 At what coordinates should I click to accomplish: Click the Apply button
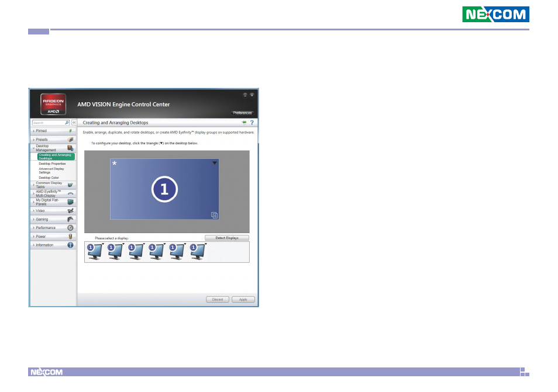coord(243,300)
